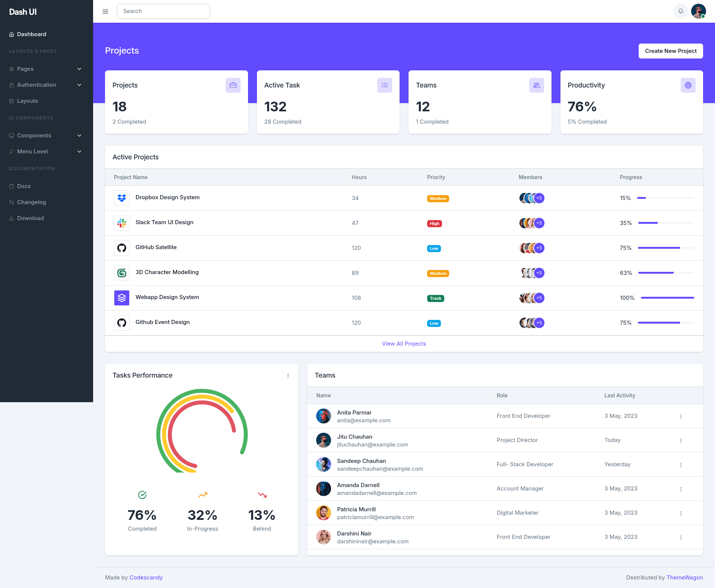Click the Tasks Performance radial chart
Viewport: 715px width, 588px height.
[x=202, y=431]
